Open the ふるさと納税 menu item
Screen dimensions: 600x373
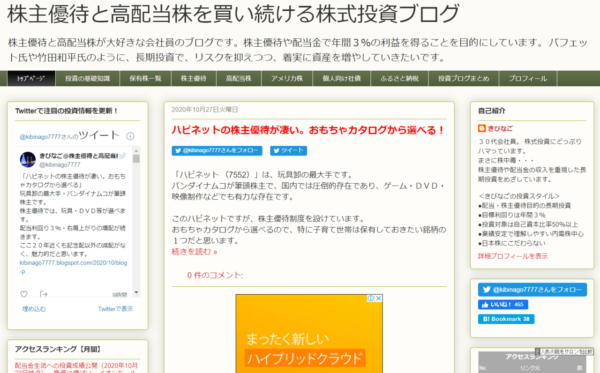pyautogui.click(x=399, y=78)
